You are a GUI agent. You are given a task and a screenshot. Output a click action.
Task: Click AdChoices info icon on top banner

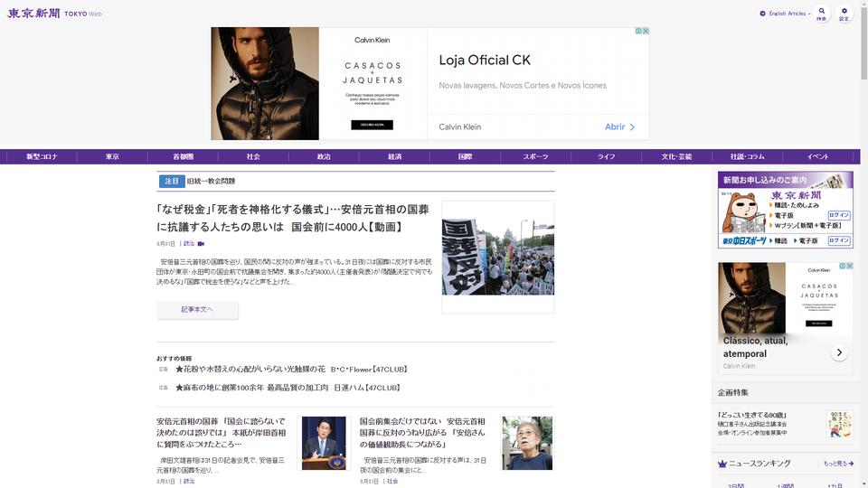[x=638, y=31]
